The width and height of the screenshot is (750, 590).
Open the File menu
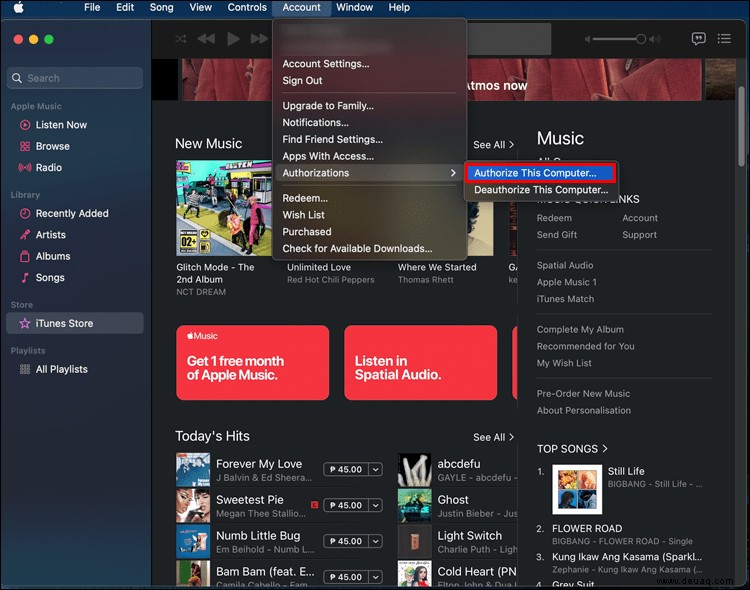point(92,7)
